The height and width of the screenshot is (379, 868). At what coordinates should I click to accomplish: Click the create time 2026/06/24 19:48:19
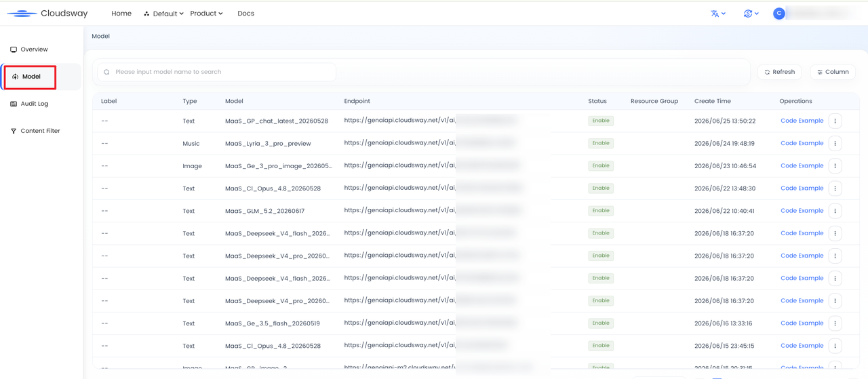pyautogui.click(x=725, y=143)
